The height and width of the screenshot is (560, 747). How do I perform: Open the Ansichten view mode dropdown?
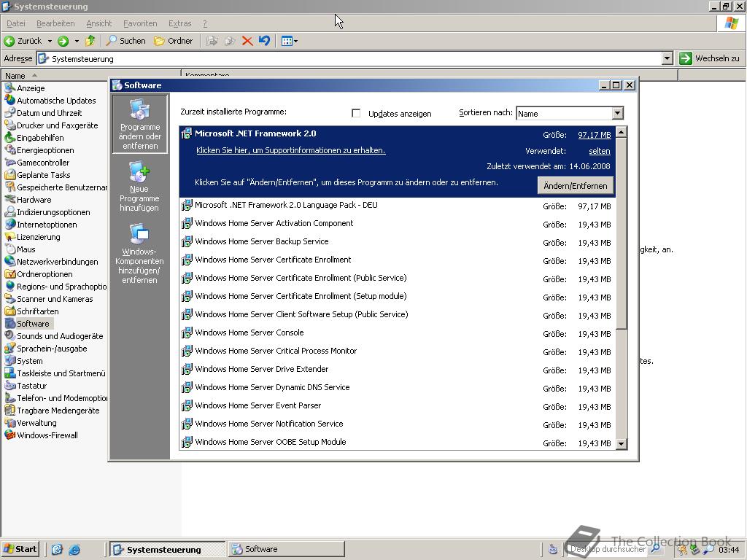pos(289,41)
